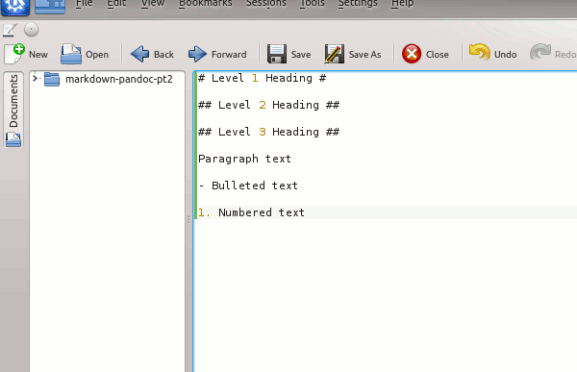The image size is (577, 372).
Task: Click the '## Level 3 Heading ##' line
Action: [269, 132]
